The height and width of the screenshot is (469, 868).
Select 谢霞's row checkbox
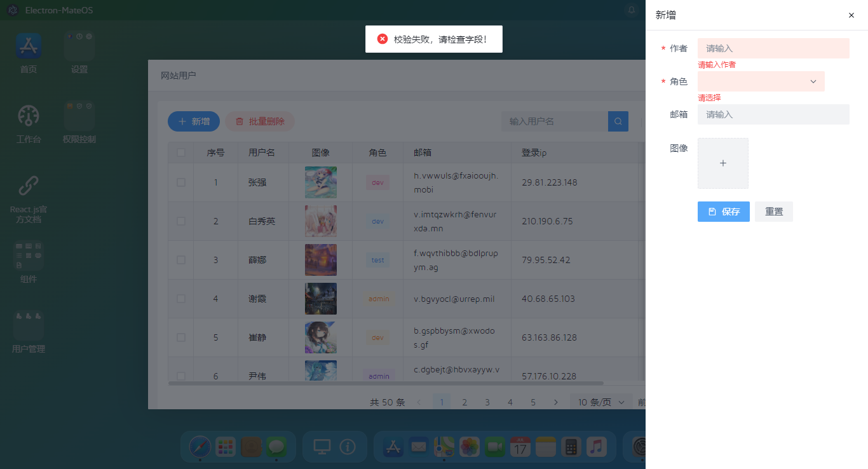(x=180, y=299)
